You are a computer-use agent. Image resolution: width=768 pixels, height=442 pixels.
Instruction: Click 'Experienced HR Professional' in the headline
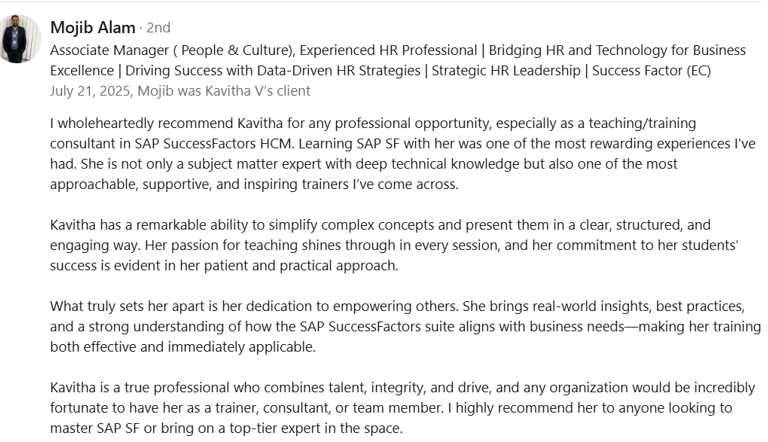(388, 50)
